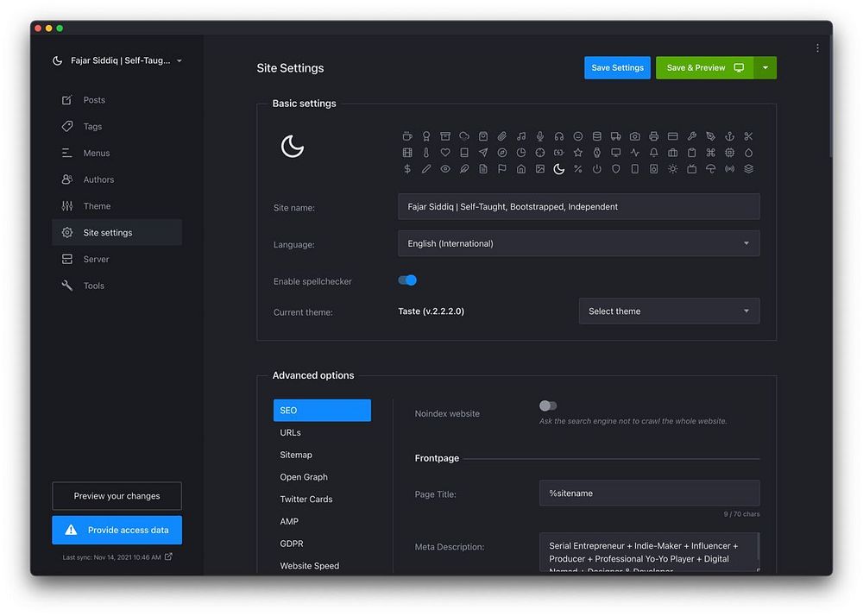Viewport: 863px width, 616px height.
Task: Open external link icon beside Last sync
Action: pyautogui.click(x=168, y=556)
